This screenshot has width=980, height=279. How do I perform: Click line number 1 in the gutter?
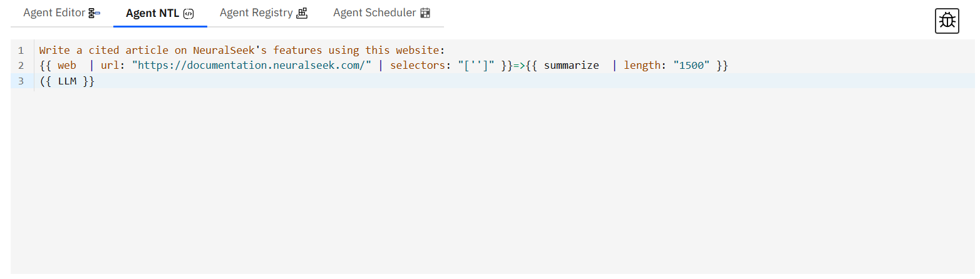point(21,51)
